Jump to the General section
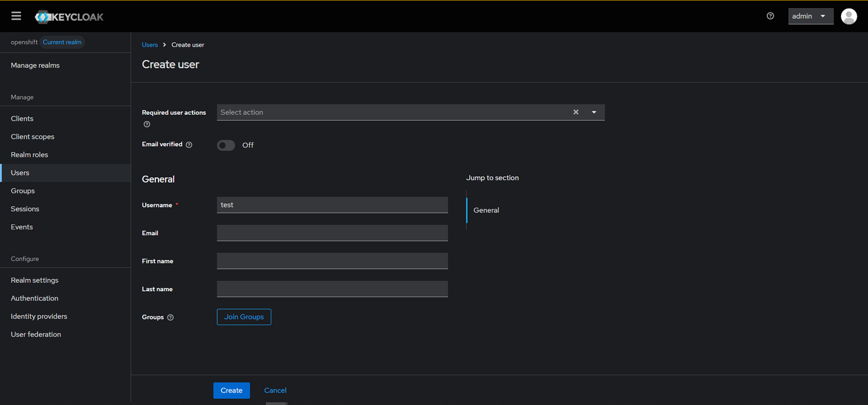The height and width of the screenshot is (405, 868). [486, 210]
